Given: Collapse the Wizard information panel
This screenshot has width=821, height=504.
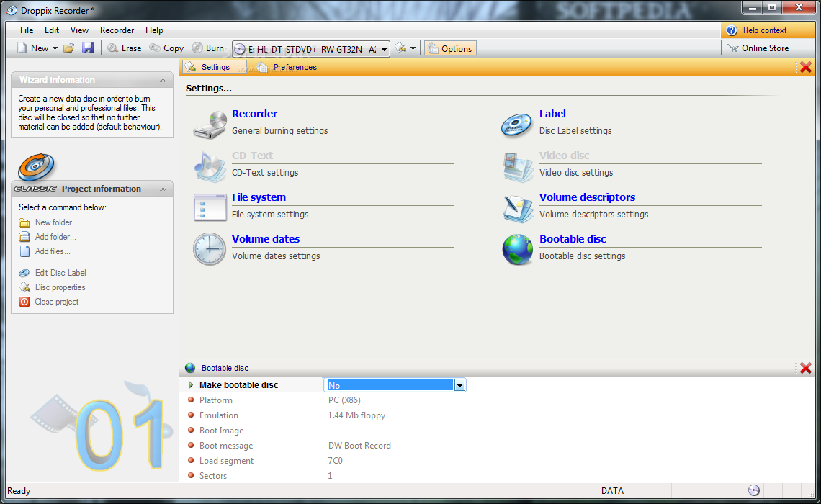Looking at the screenshot, I should [x=163, y=80].
